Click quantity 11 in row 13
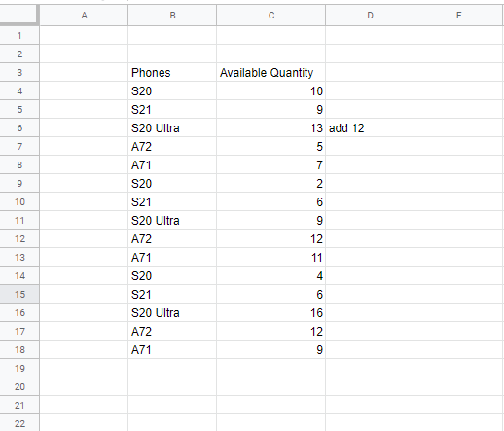The height and width of the screenshot is (431, 504). pos(271,257)
